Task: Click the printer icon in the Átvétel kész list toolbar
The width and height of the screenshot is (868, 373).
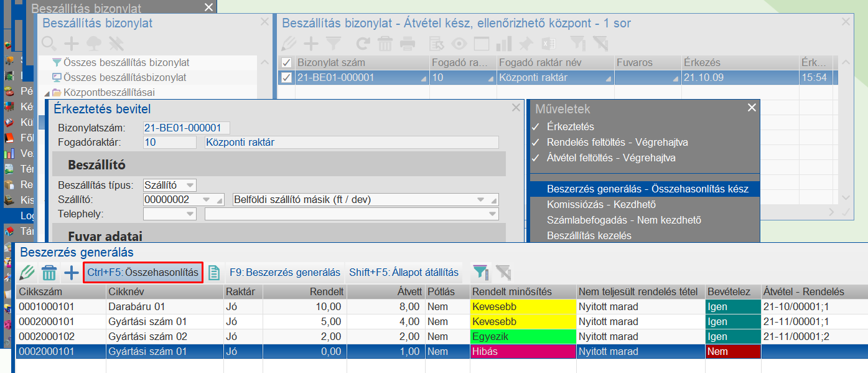Action: tap(408, 44)
